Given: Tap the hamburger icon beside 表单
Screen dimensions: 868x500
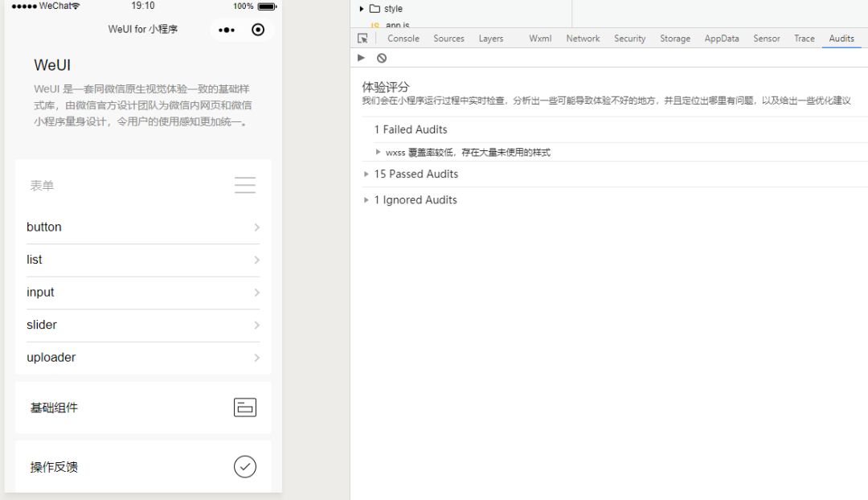Looking at the screenshot, I should pyautogui.click(x=244, y=185).
